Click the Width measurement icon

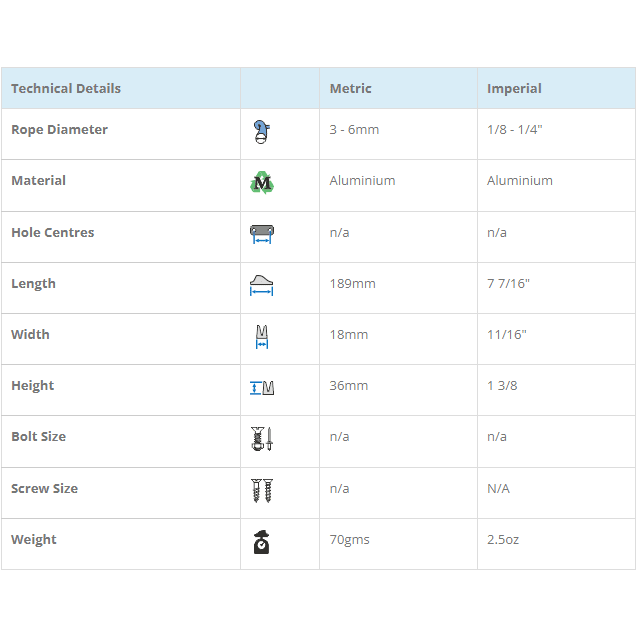(262, 336)
